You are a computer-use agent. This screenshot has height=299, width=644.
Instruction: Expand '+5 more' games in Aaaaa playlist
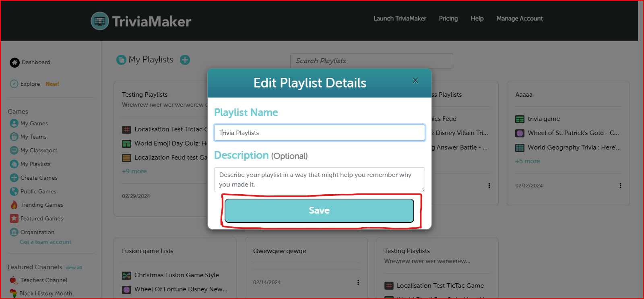[x=527, y=161]
